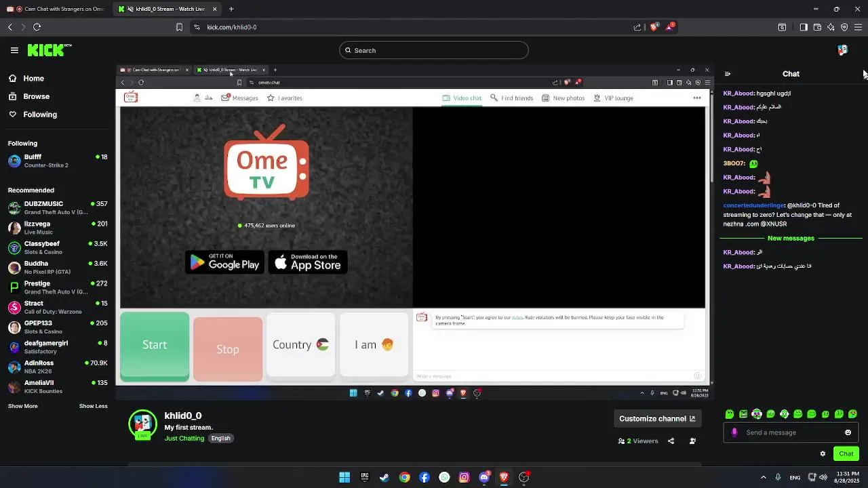This screenshot has height=488, width=868.
Task: Open Brave Wallet icon
Action: point(817,27)
